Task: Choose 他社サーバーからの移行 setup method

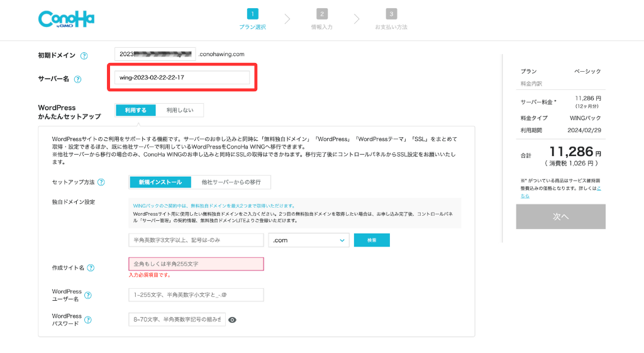Action: coord(231,182)
